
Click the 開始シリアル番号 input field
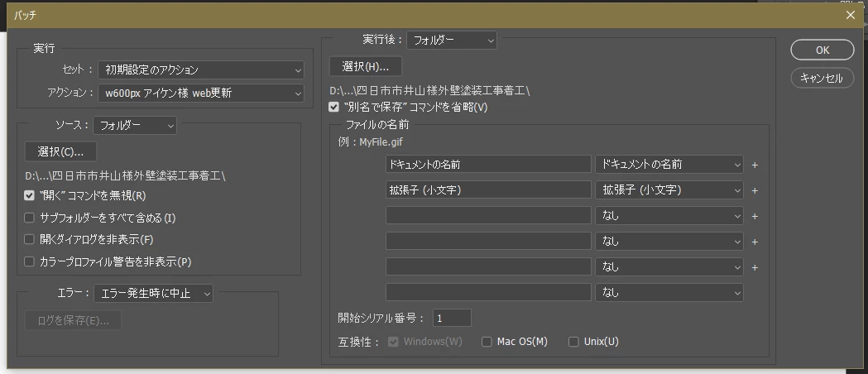coord(452,318)
